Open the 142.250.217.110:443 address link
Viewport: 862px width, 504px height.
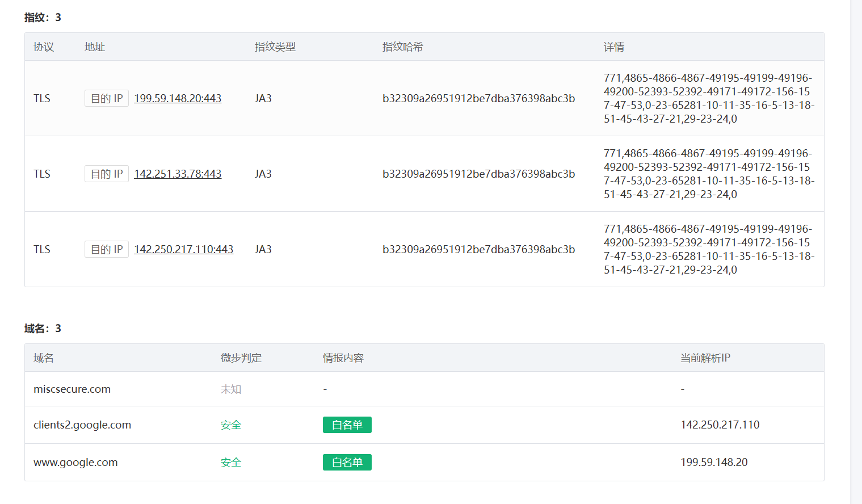coord(183,249)
